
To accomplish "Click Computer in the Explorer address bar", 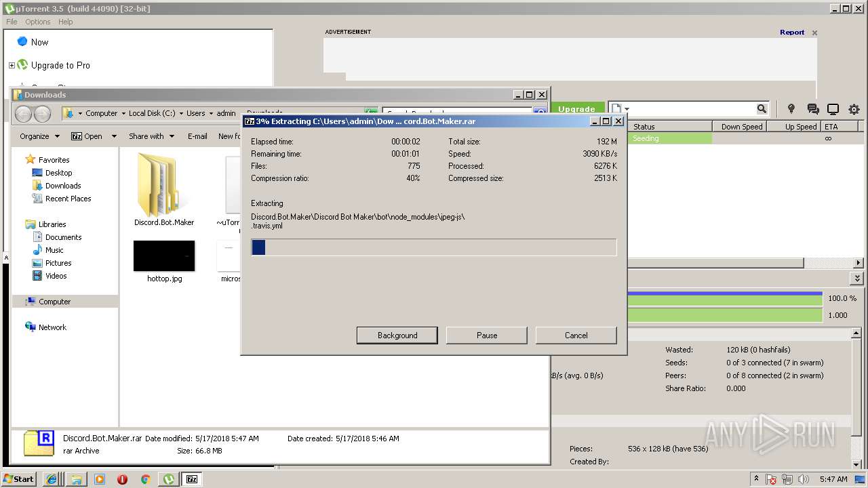I will point(101,113).
